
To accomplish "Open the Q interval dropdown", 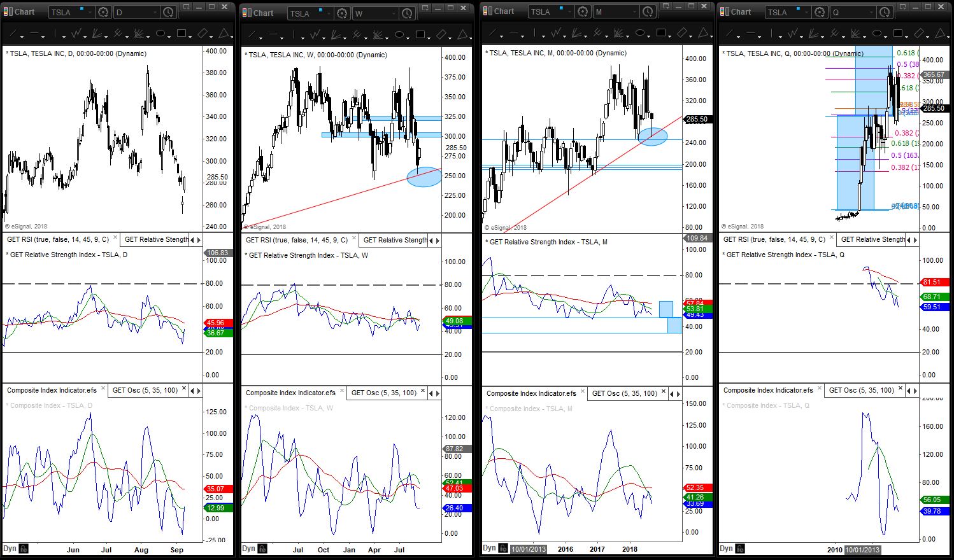I will 871,12.
